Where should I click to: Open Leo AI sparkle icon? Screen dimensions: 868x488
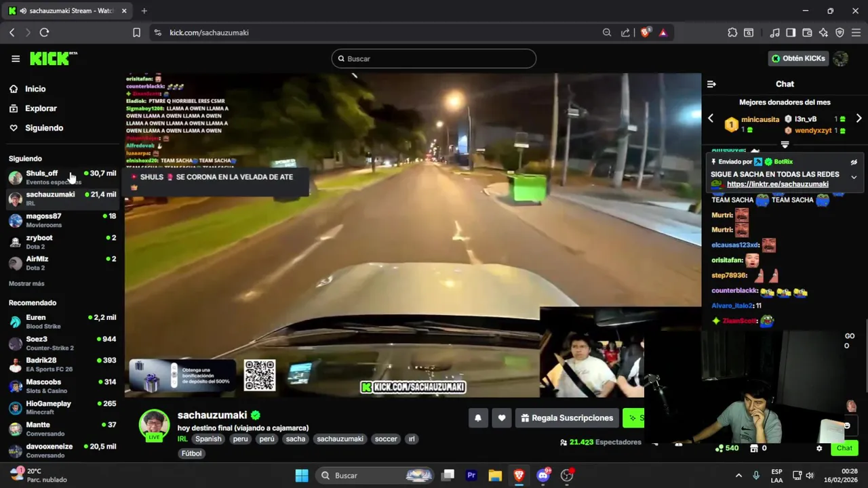(x=823, y=33)
